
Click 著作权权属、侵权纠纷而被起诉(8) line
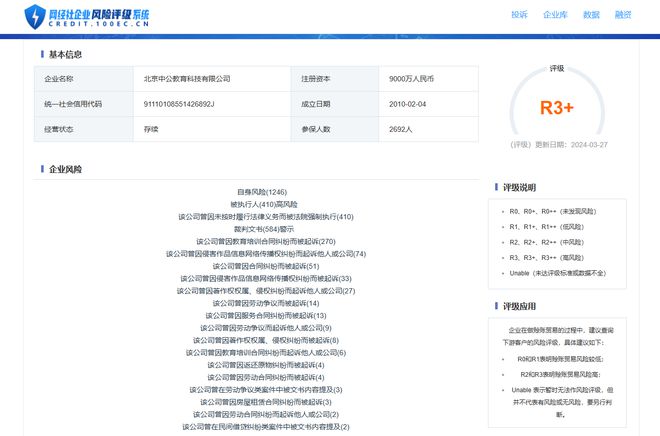266,340
